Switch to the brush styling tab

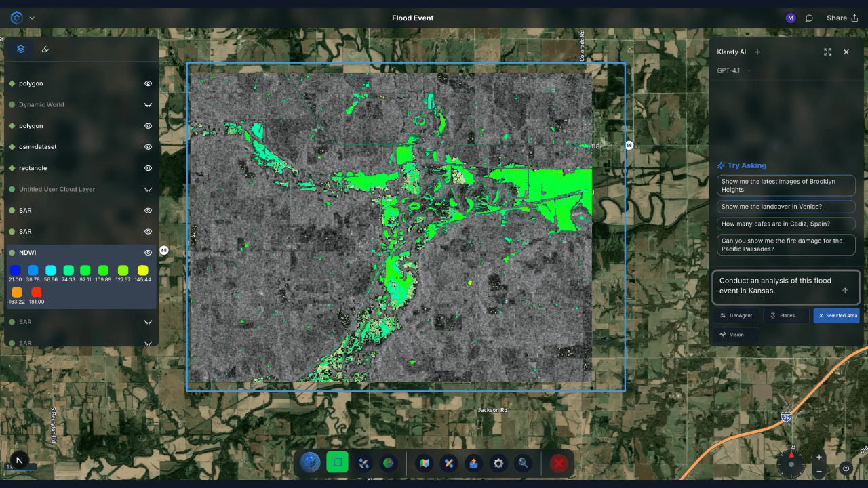click(45, 49)
